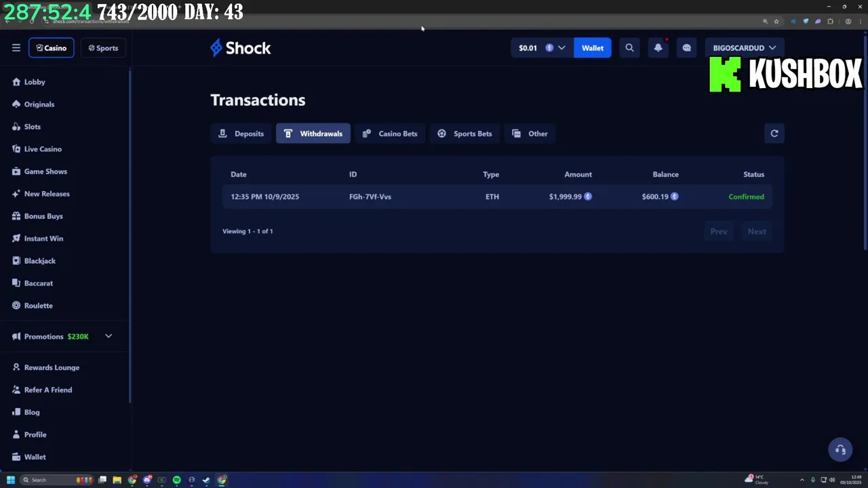Open the chat bubble icon
This screenshot has height=488, width=868.
687,48
